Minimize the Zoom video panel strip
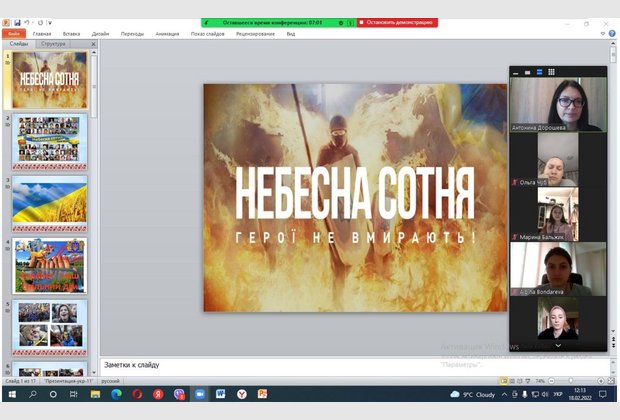Image resolution: width=620 pixels, height=420 pixels. [518, 72]
